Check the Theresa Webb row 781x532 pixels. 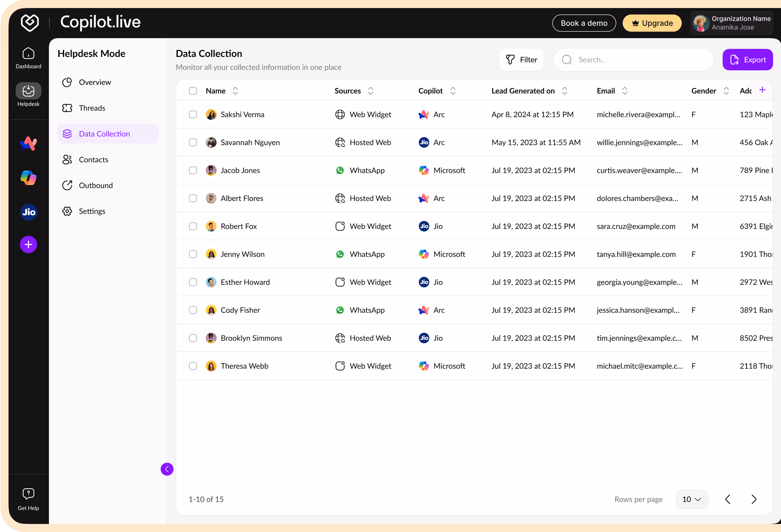point(193,366)
